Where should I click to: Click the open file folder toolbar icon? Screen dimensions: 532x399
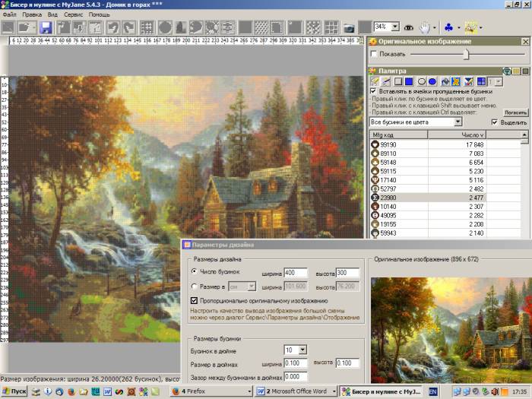point(26,27)
